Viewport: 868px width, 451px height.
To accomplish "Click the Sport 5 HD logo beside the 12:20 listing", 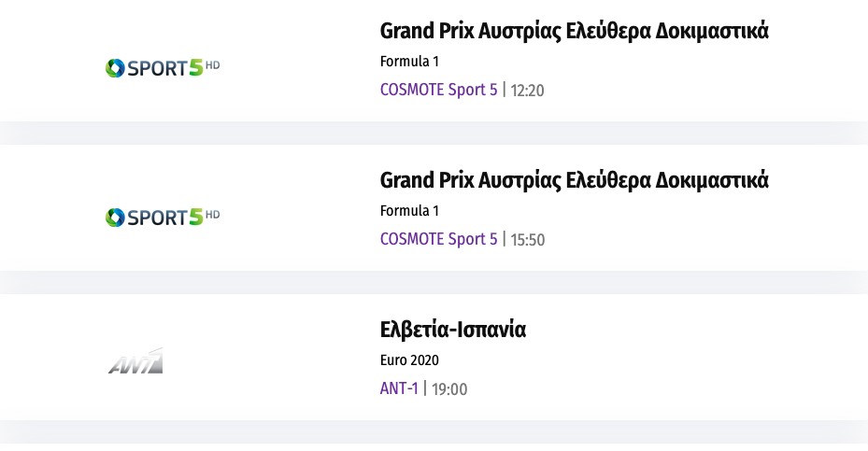I will click(x=163, y=67).
